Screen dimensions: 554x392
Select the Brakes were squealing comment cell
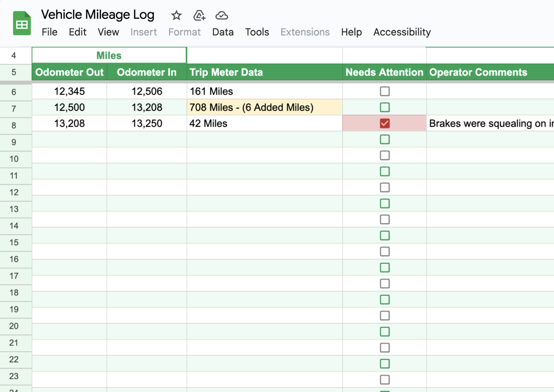click(490, 123)
